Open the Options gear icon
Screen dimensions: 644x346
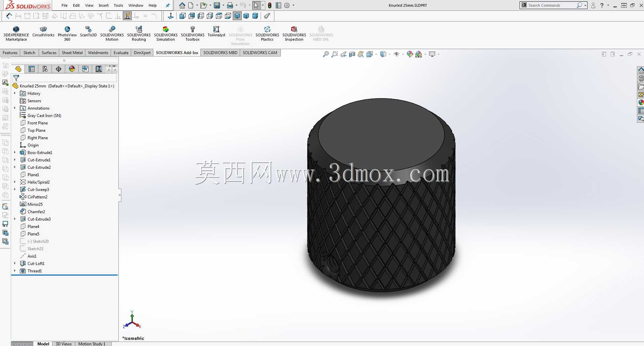tap(287, 5)
